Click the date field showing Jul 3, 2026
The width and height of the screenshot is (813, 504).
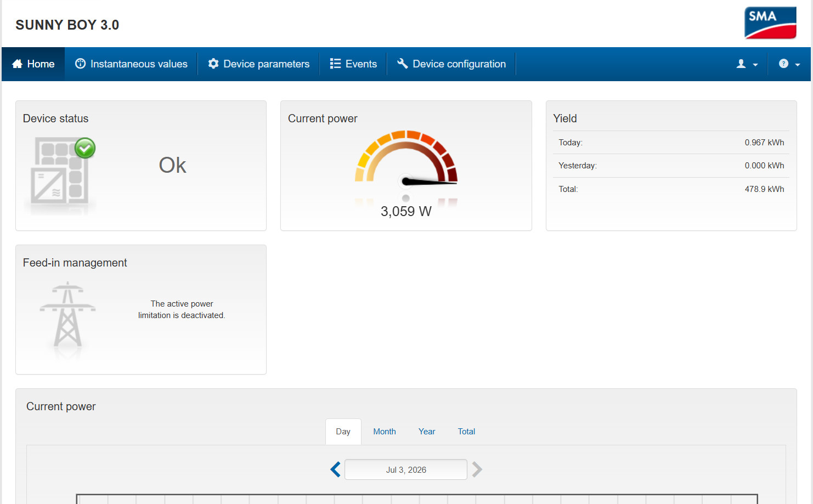coord(406,469)
